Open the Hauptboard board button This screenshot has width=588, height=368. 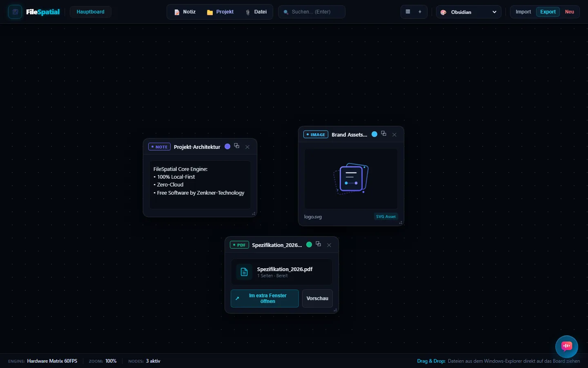pos(91,12)
